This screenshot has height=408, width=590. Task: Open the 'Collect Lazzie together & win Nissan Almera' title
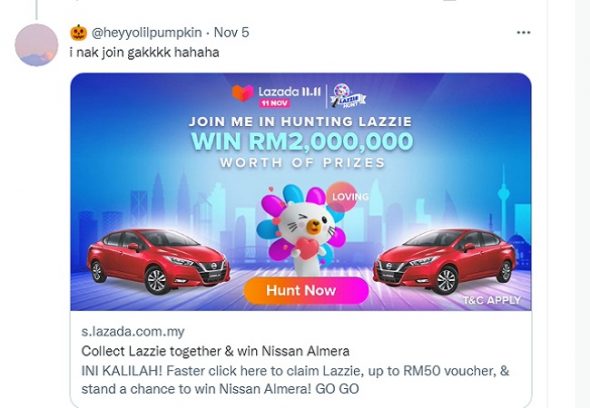pyautogui.click(x=215, y=351)
